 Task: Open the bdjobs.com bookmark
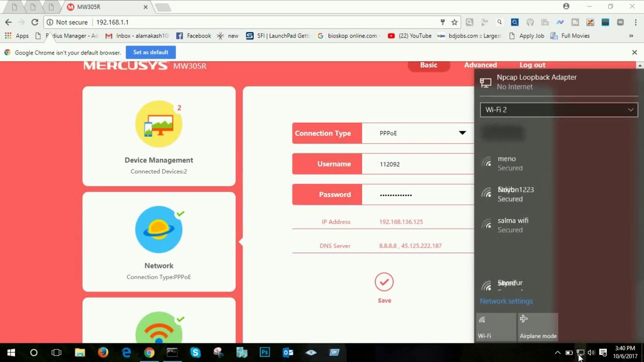coord(469,36)
